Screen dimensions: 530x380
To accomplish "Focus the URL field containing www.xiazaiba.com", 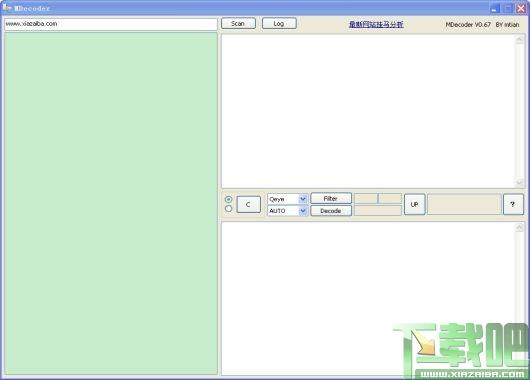I will (111, 24).
